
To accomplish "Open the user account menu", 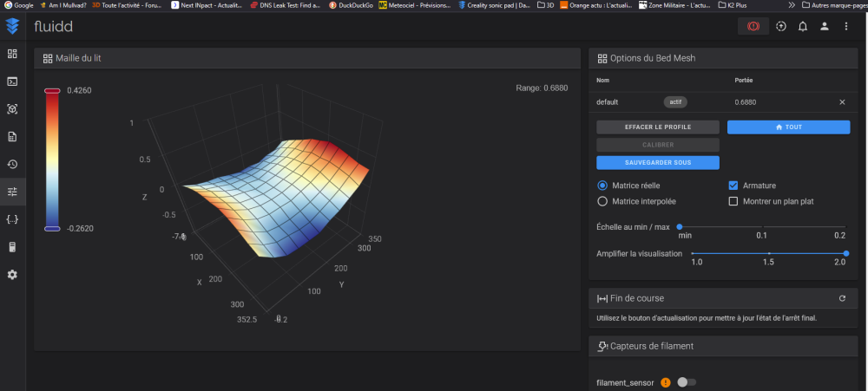I will point(825,26).
